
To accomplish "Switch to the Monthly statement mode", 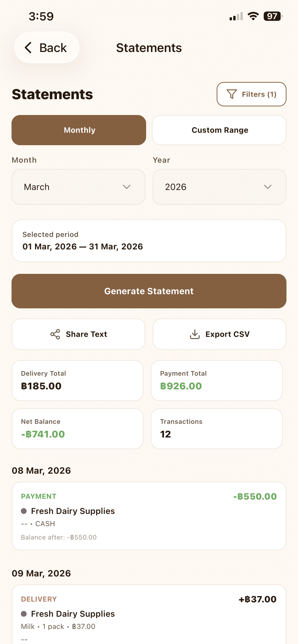I will tap(79, 130).
